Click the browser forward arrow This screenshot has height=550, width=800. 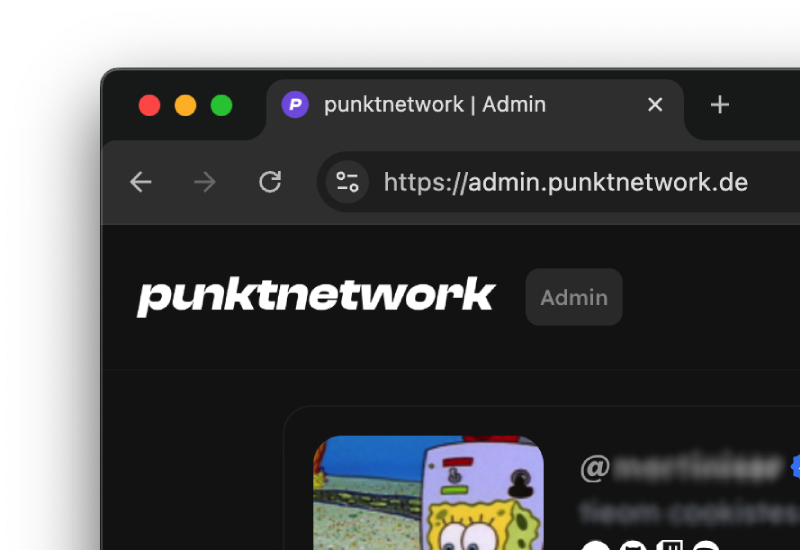[x=205, y=182]
